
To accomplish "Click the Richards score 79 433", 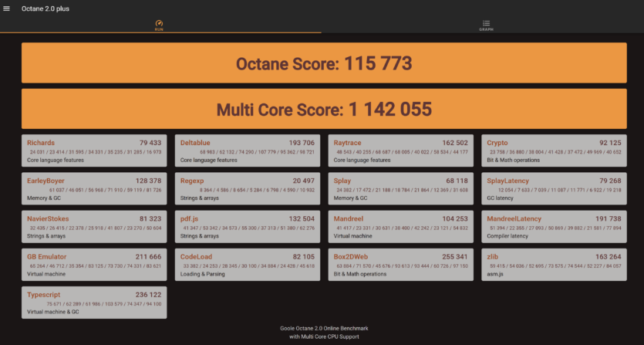I will tap(150, 143).
